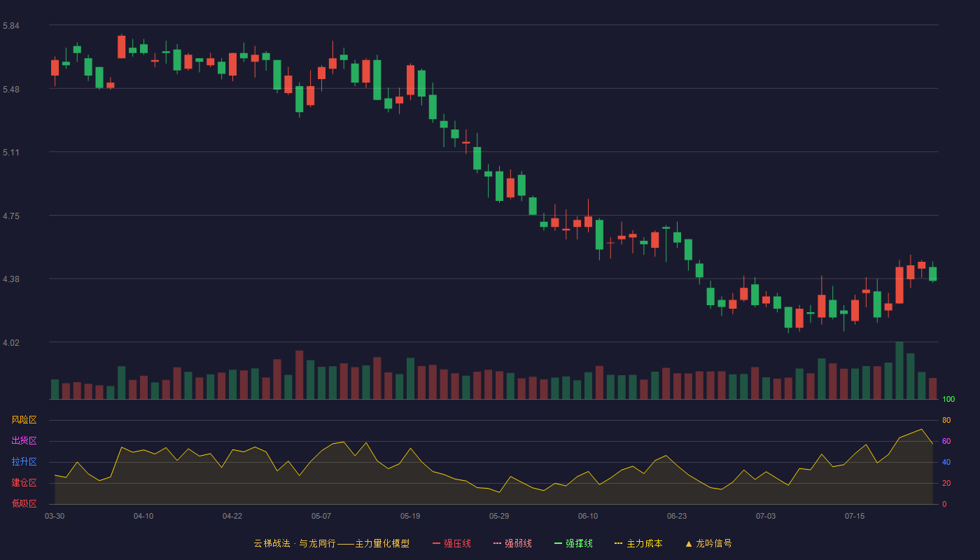Select the 建仓区 zone label
The width and height of the screenshot is (980, 560).
(x=24, y=483)
